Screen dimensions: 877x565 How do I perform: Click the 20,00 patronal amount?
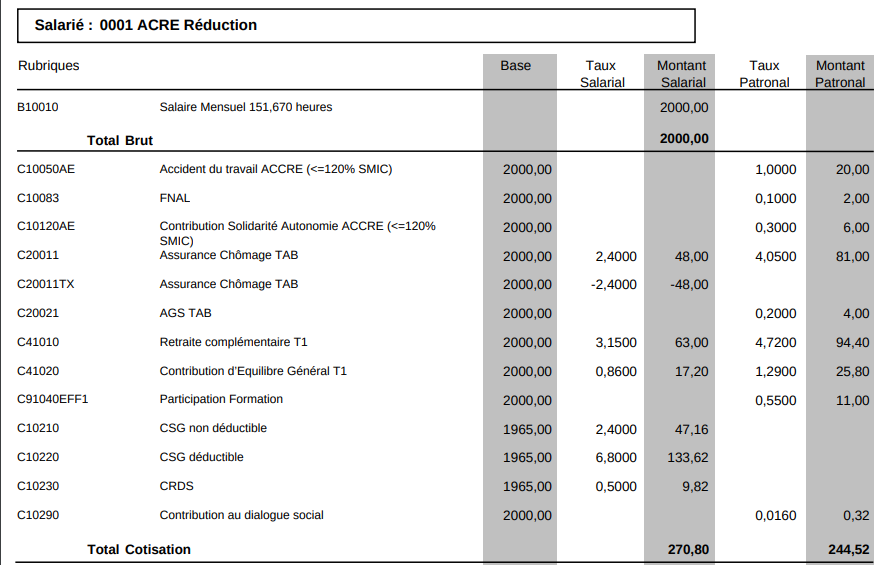[x=853, y=170]
